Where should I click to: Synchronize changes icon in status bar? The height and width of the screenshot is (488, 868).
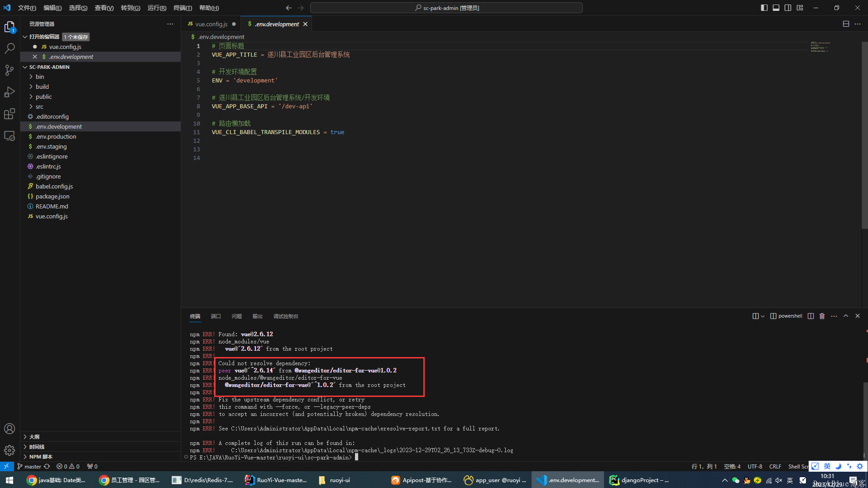coord(47,466)
